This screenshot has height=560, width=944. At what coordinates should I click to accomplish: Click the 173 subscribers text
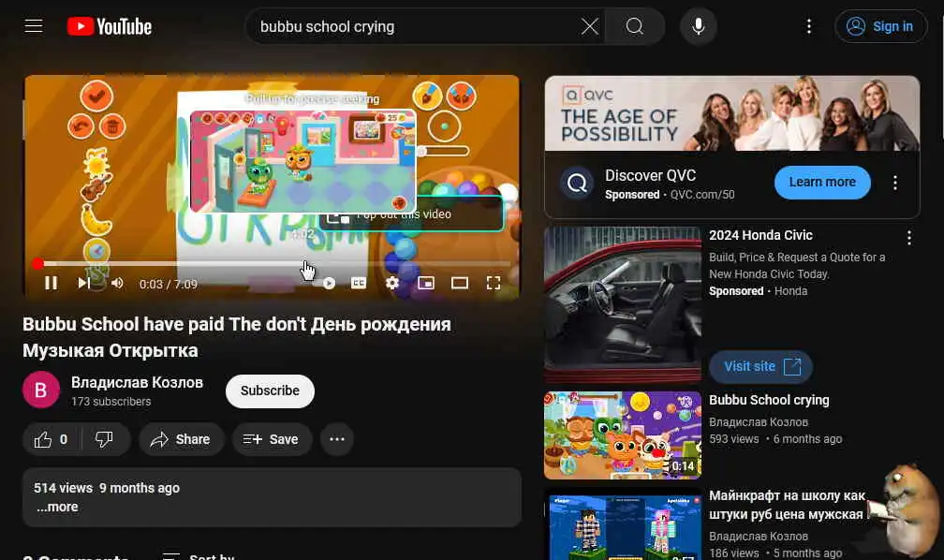[x=111, y=402]
